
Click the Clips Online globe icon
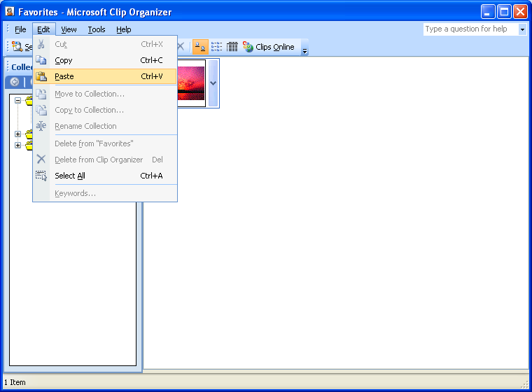(248, 47)
